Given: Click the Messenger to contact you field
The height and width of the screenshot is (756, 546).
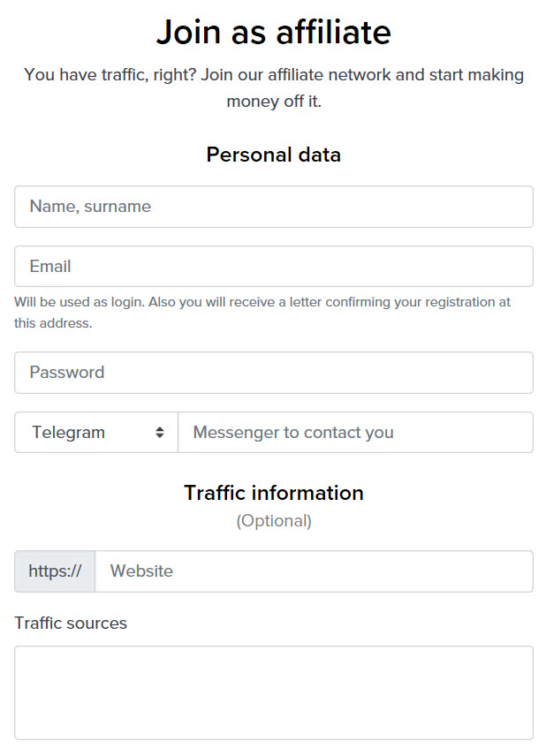Looking at the screenshot, I should (x=355, y=432).
